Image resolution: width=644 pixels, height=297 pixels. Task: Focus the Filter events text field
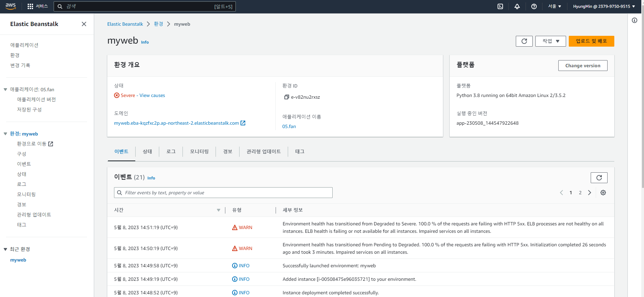pyautogui.click(x=223, y=193)
